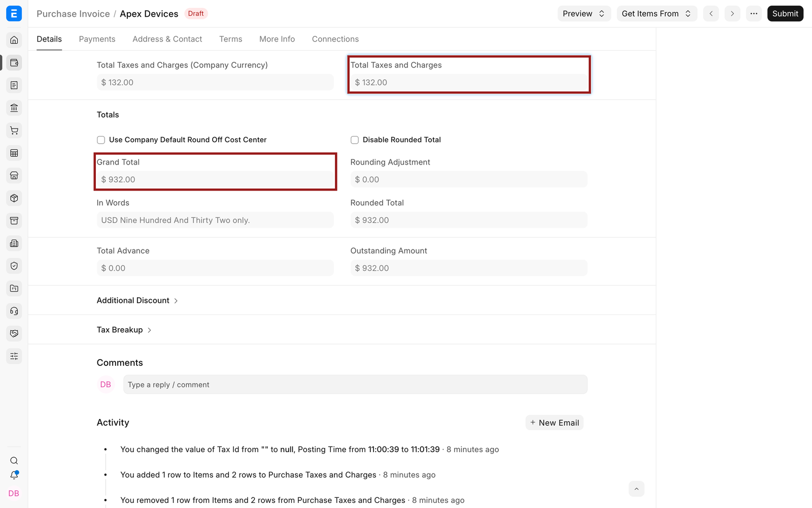The image size is (812, 508).
Task: Click the 'You added 1 row to Items' activity entry
Action: point(278,475)
